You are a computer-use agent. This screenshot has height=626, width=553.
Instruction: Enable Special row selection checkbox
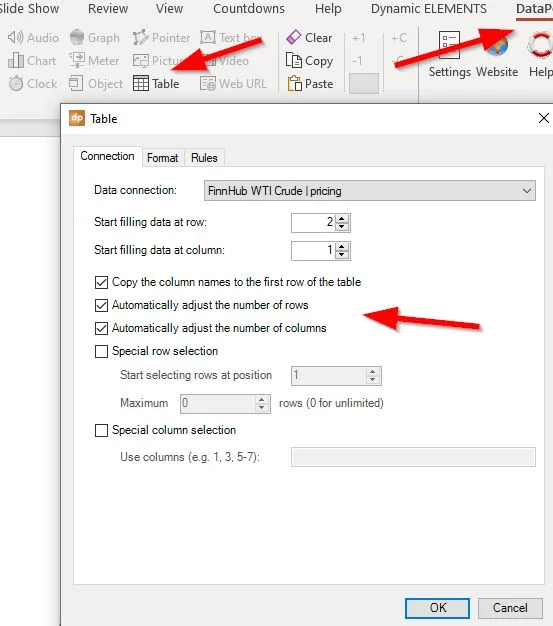tap(101, 351)
